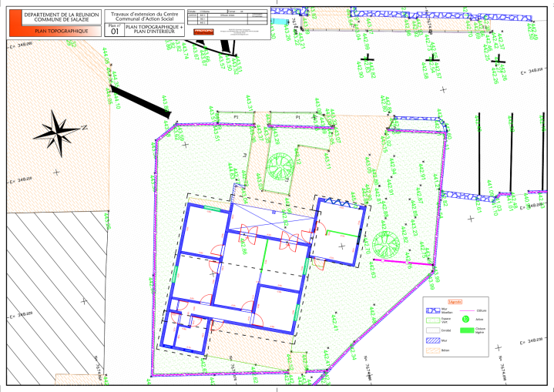
Task: Select the tree symbol beside the small annex building
Action: (386, 243)
